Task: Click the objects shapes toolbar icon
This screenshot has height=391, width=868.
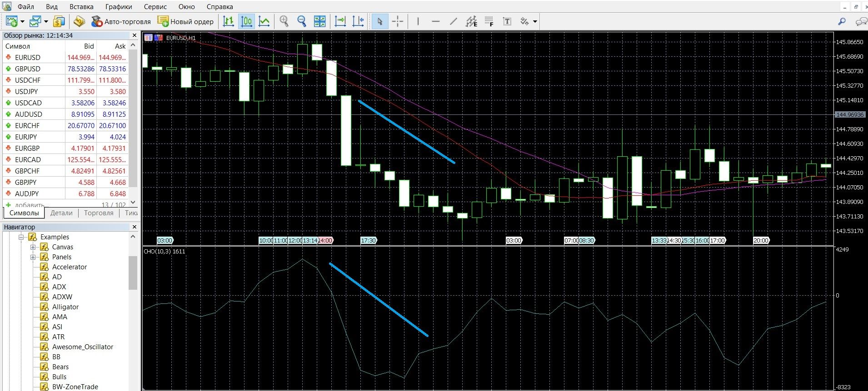Action: pyautogui.click(x=525, y=21)
